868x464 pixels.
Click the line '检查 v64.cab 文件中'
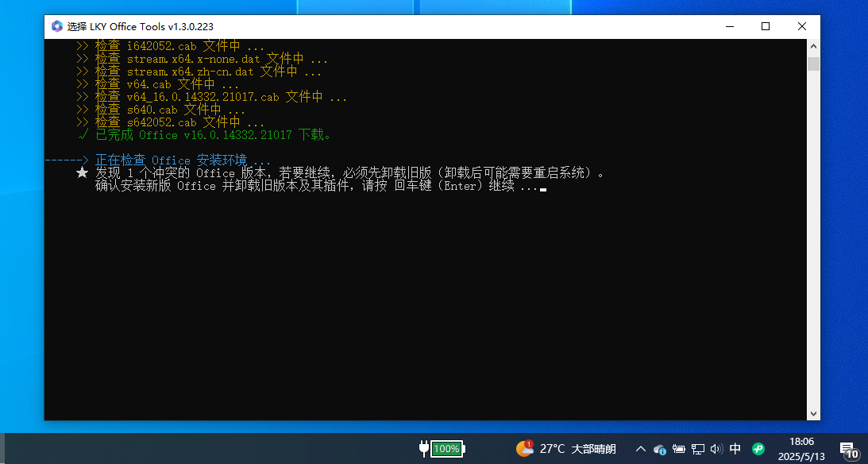[157, 84]
